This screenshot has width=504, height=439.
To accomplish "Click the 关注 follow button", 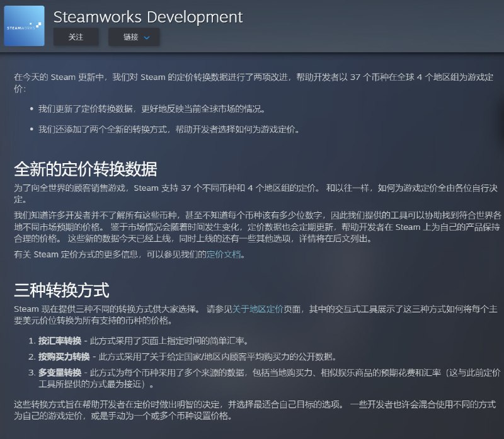I will point(76,37).
